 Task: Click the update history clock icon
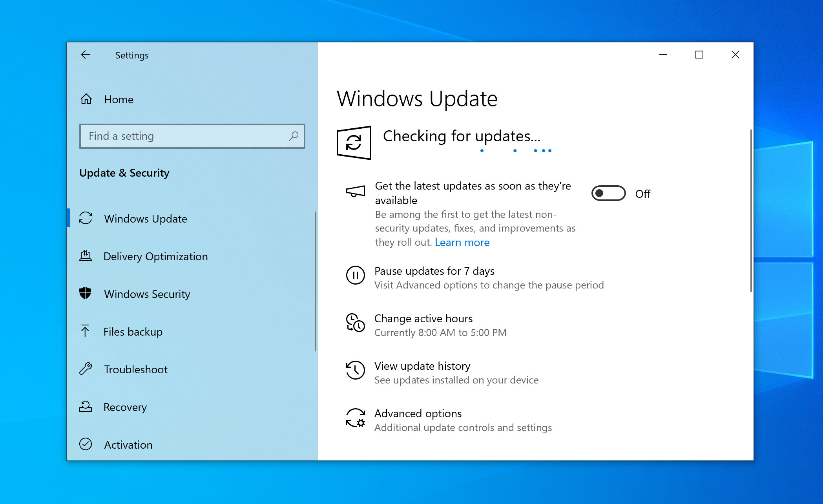coord(356,370)
